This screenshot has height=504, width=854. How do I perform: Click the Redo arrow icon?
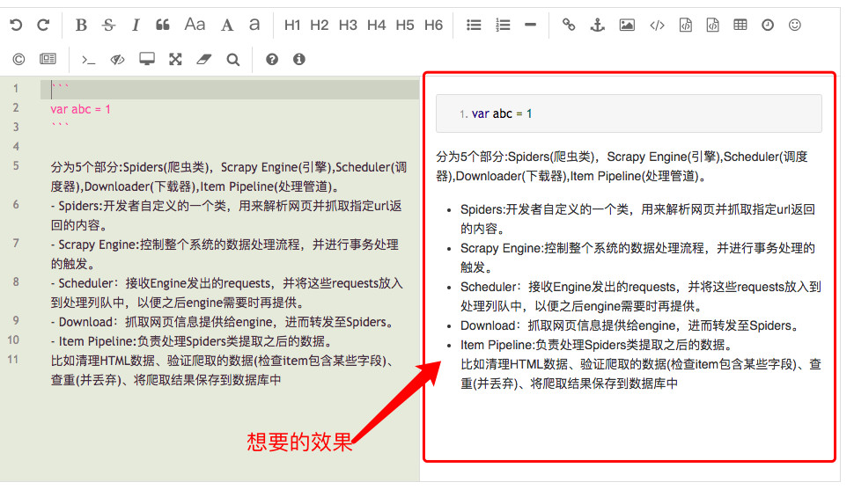point(43,25)
